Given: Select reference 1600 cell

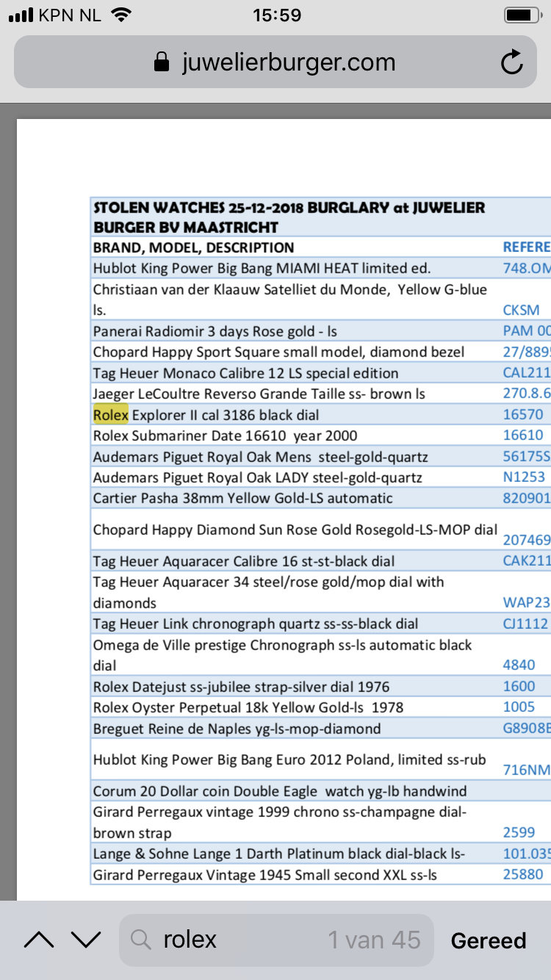Looking at the screenshot, I should click(519, 686).
